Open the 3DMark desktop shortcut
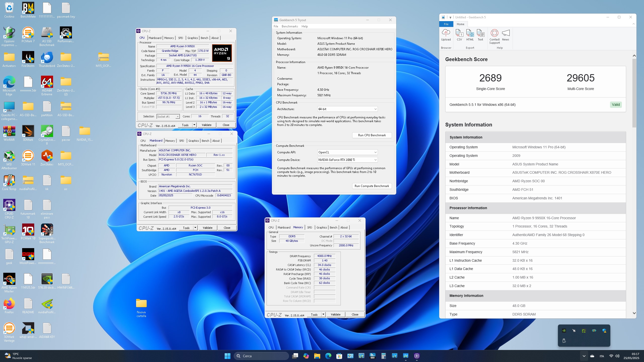644x362 pixels. [x=28, y=133]
